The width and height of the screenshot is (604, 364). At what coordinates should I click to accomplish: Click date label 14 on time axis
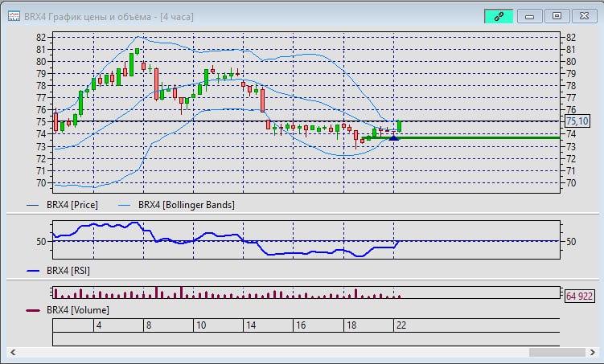(251, 325)
